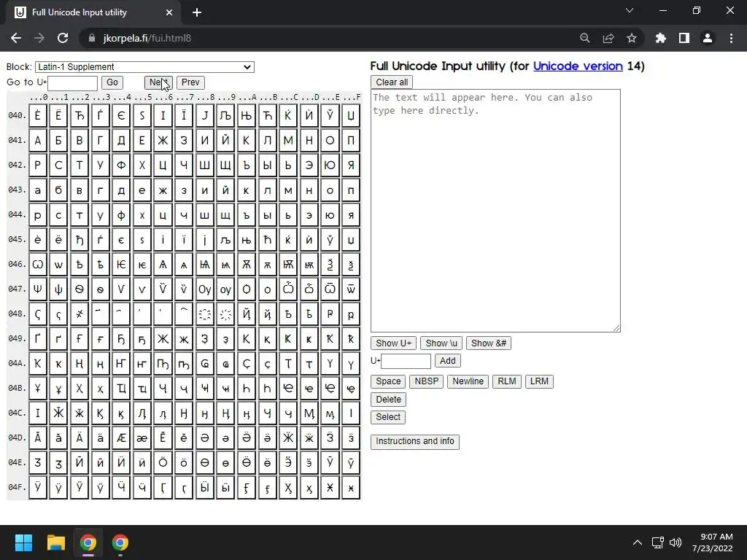Viewport: 747px width, 560px height.
Task: Select capital Ӕ ligature in row 04D
Action: [121, 437]
